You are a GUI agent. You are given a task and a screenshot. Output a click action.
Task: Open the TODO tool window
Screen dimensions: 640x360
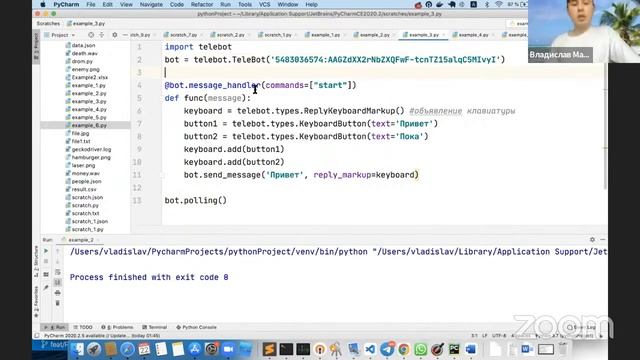(x=83, y=327)
